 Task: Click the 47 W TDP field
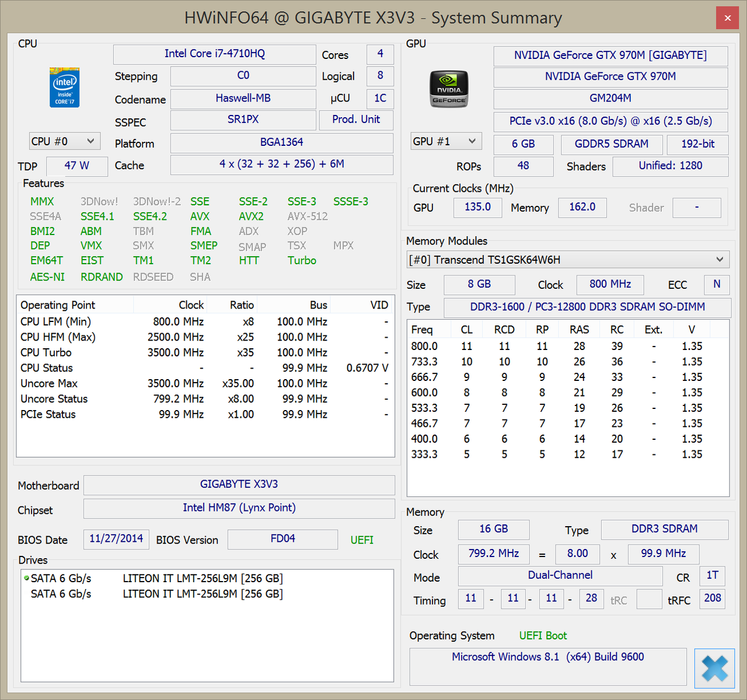[77, 166]
